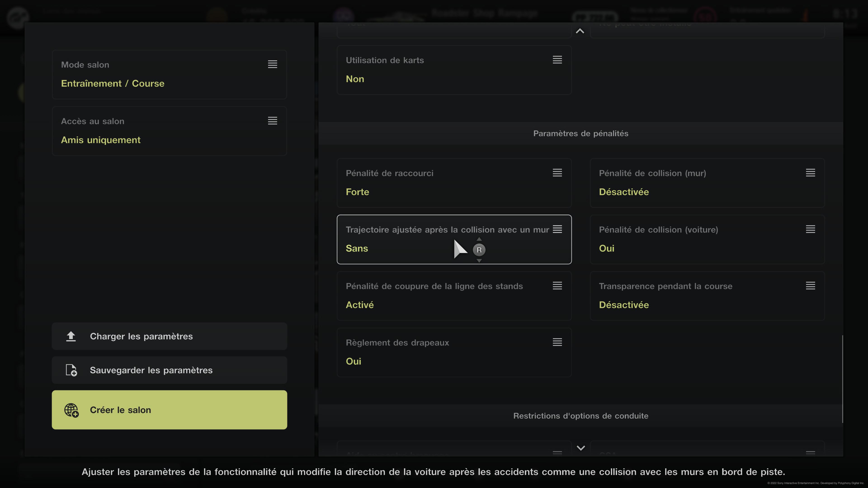Click the Non value under karts
This screenshot has width=868, height=488.
(x=355, y=79)
